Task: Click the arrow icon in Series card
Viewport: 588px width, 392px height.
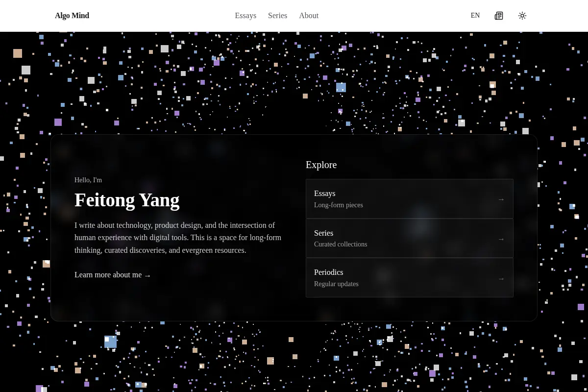Action: 501,239
